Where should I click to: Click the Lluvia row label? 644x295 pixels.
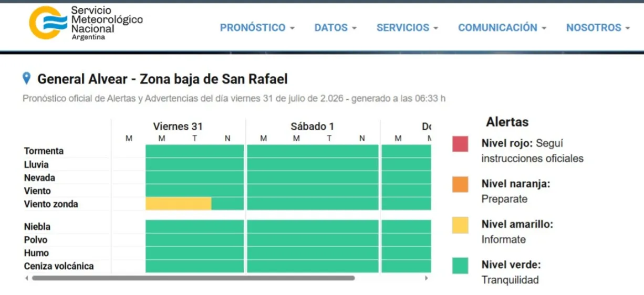tap(36, 164)
